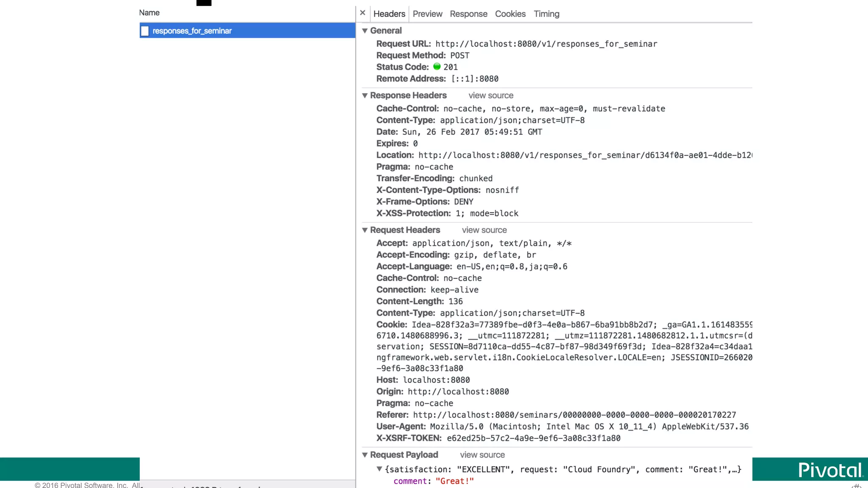Click the green status code indicator
Image resolution: width=868 pixels, height=488 pixels.
click(x=437, y=67)
